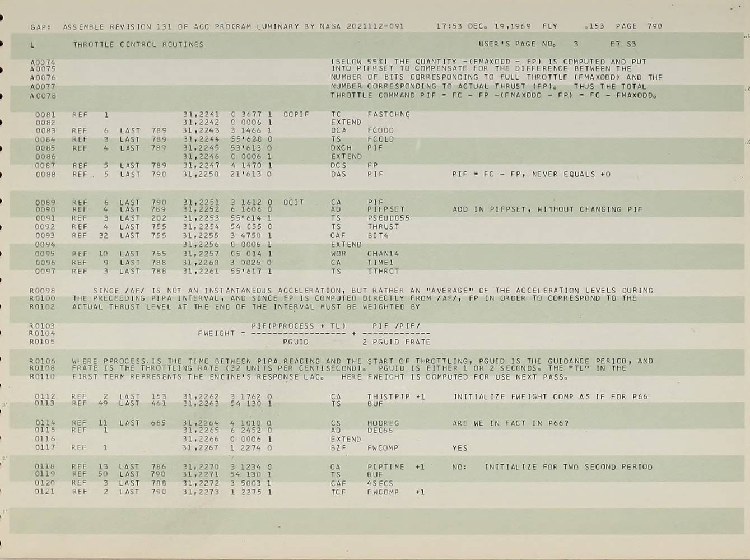Click the 'DCS' opcode

tap(338, 165)
